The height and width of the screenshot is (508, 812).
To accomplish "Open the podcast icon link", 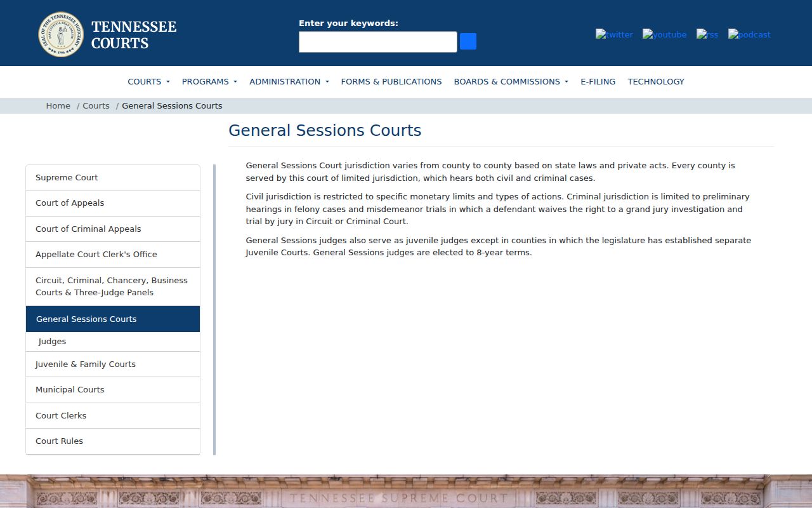I will tap(749, 34).
